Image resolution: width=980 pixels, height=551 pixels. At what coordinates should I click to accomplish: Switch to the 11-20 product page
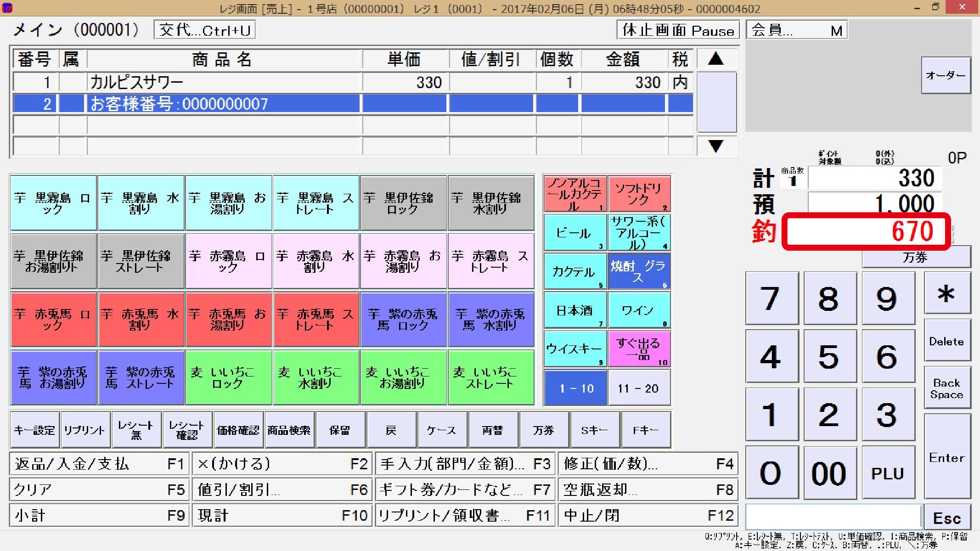639,388
